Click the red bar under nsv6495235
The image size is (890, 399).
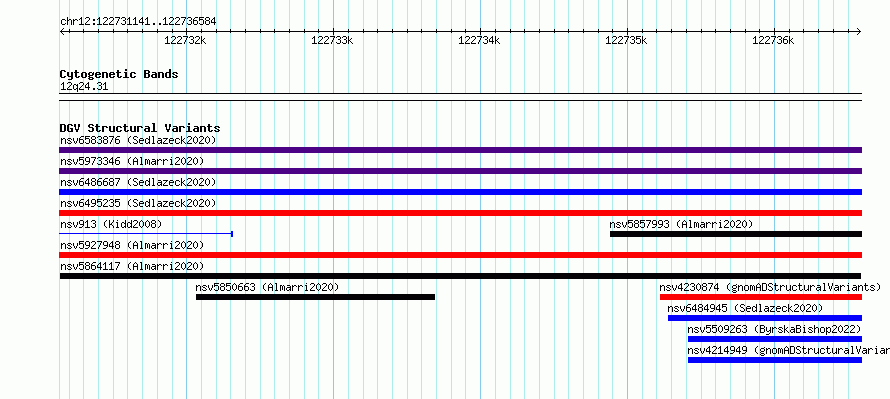(x=460, y=213)
